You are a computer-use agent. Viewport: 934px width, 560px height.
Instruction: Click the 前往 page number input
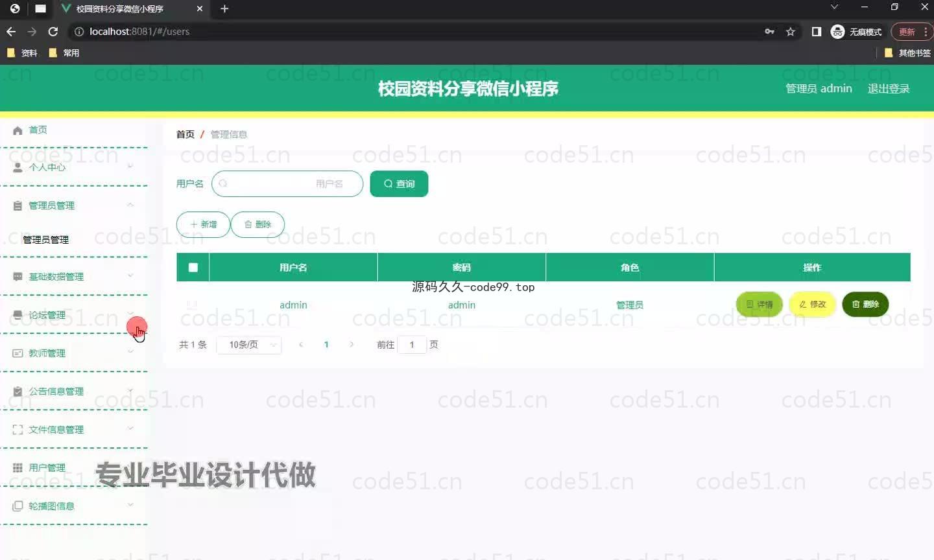(412, 345)
